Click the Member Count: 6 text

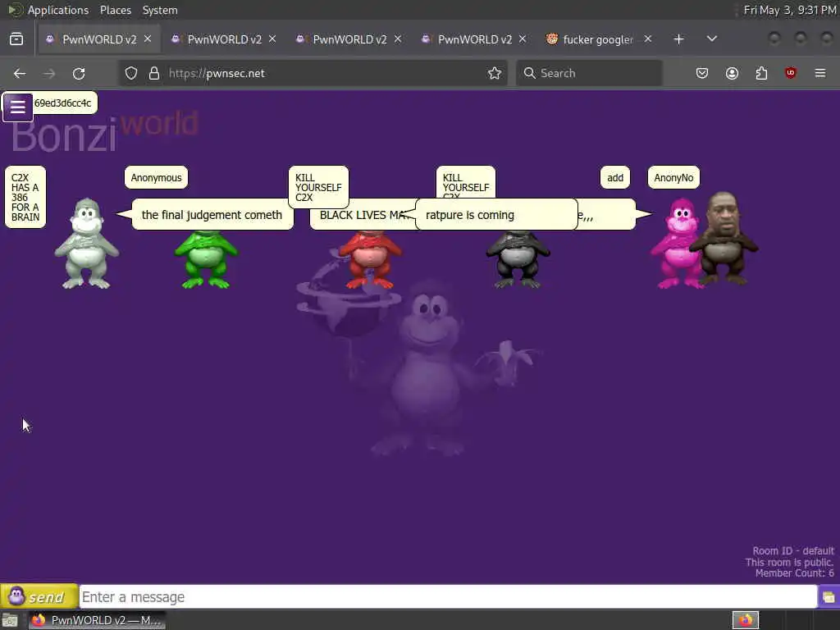(x=794, y=573)
